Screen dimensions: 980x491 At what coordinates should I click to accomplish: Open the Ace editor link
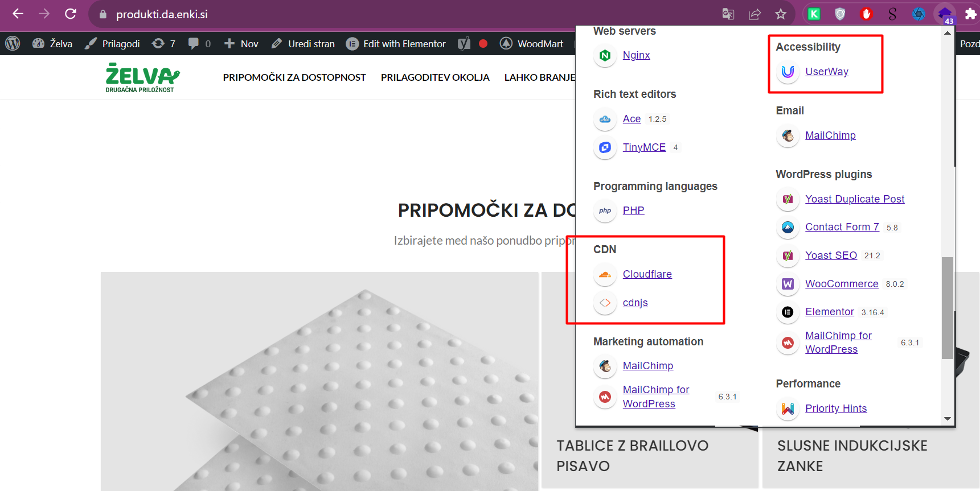tap(632, 119)
